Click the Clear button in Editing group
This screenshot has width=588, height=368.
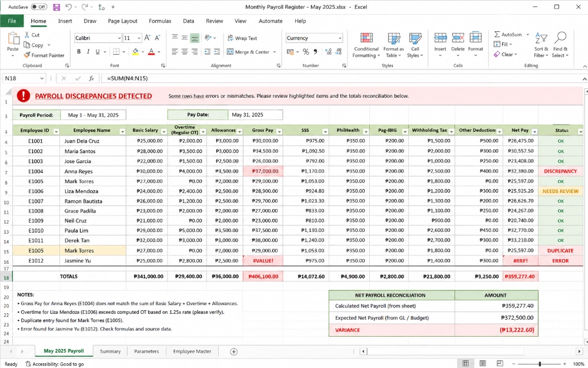click(506, 54)
